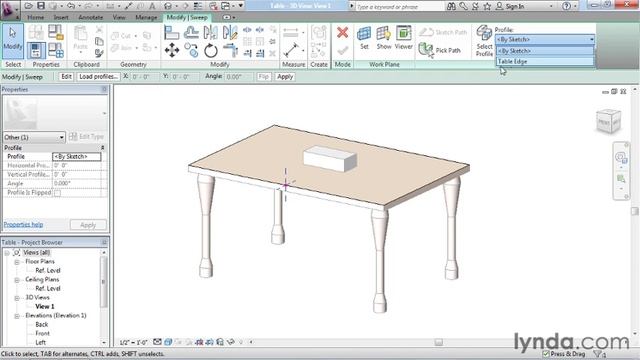Click the search keyword input box

point(399,7)
